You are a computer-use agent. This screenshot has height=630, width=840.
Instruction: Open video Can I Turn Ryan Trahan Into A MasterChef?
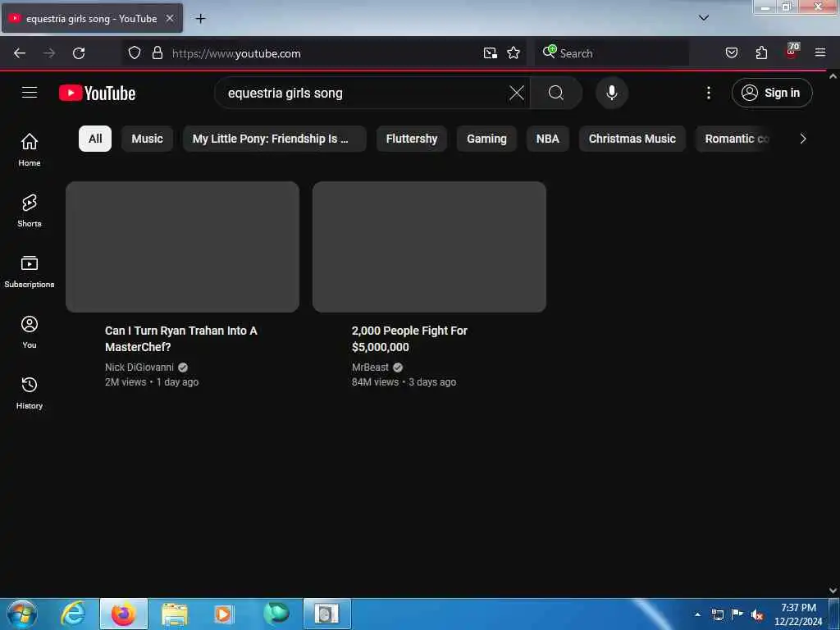tap(181, 339)
